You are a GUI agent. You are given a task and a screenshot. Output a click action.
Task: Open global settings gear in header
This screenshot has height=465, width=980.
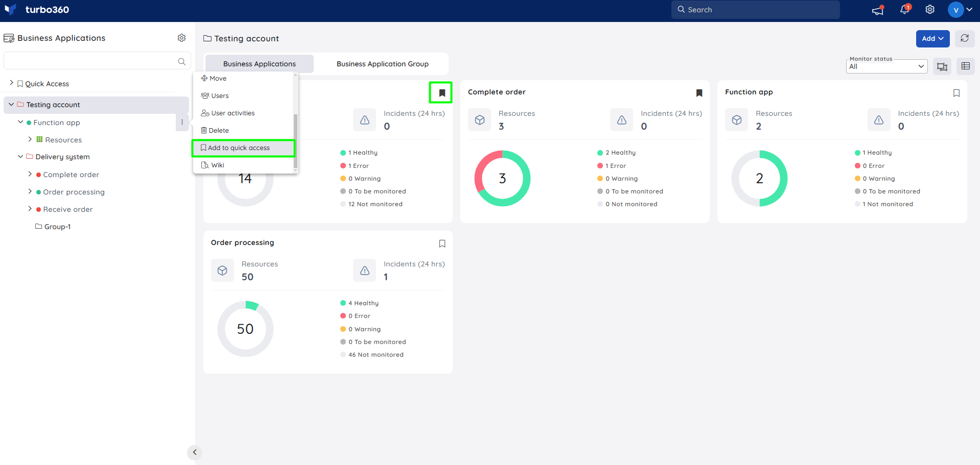pos(930,10)
